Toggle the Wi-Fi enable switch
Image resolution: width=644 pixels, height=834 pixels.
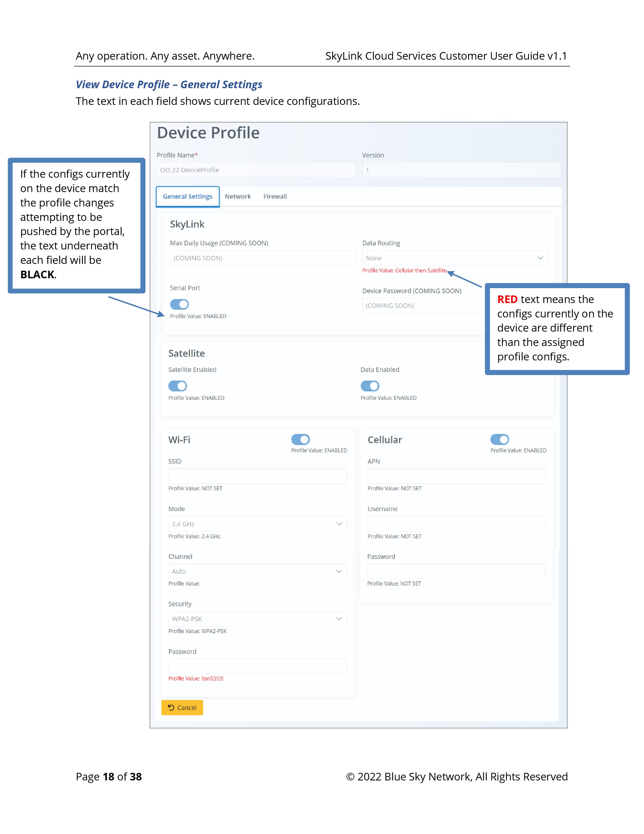click(301, 439)
